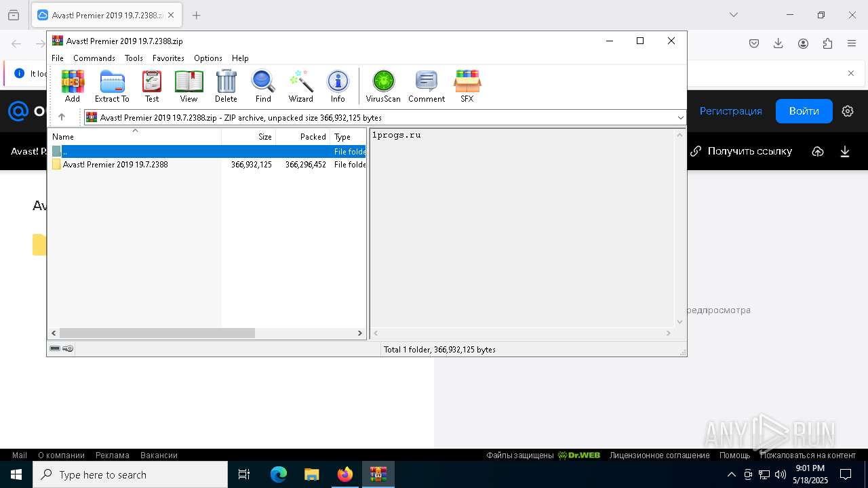The image size is (868, 488).
Task: Click the Вакансии footer link
Action: coord(159,455)
